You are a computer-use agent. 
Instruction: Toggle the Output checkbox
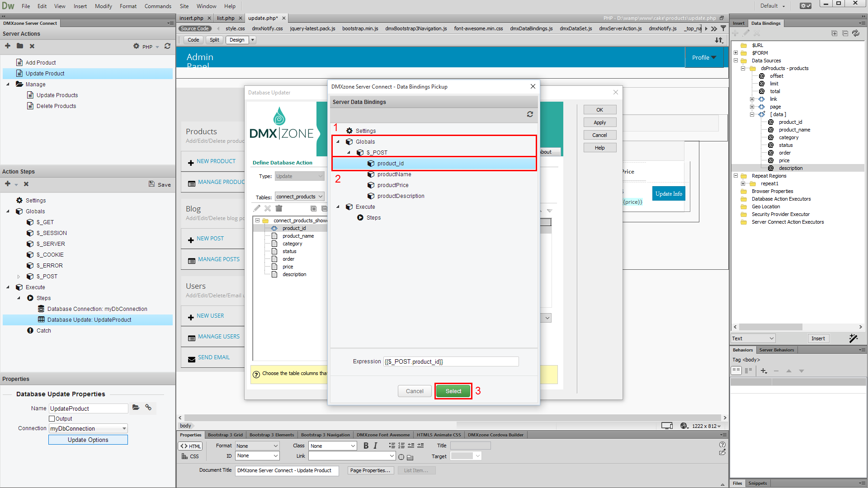[52, 419]
